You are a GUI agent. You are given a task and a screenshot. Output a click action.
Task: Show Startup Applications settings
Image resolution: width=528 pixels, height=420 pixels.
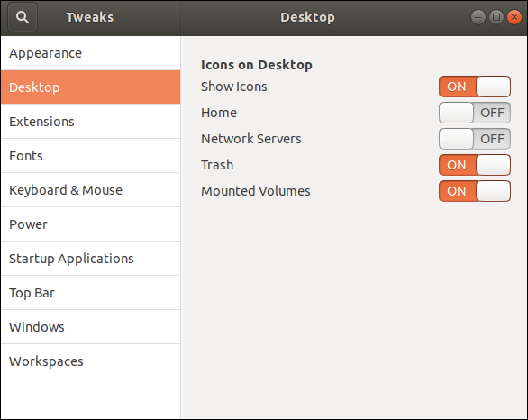(91, 259)
